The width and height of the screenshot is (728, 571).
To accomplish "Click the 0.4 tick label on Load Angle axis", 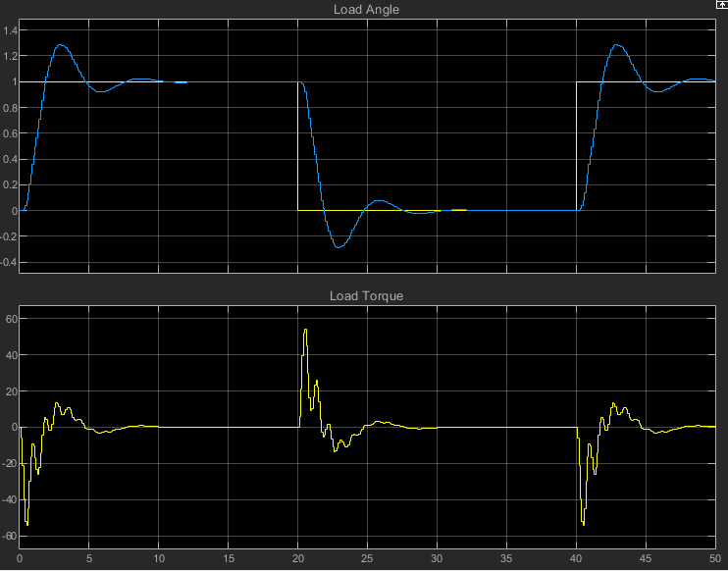I will coord(10,160).
